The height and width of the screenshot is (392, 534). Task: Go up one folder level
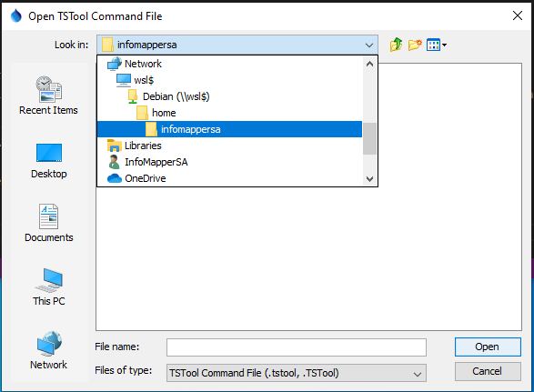tap(396, 45)
